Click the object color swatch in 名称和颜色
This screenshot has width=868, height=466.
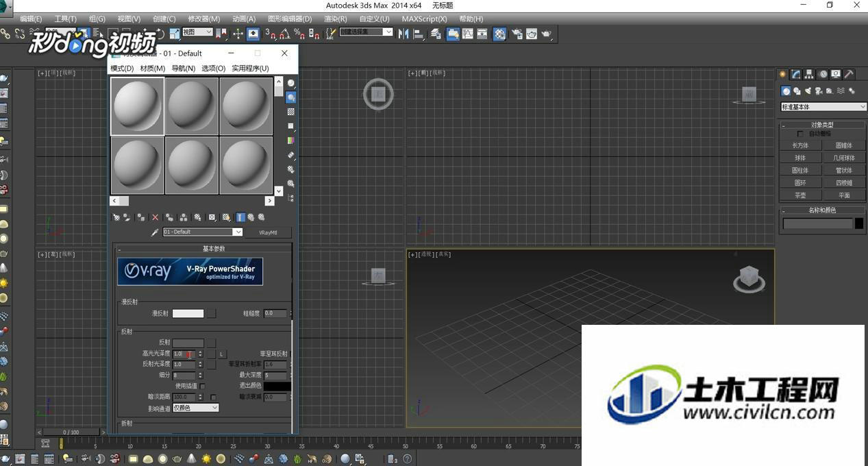click(x=859, y=223)
